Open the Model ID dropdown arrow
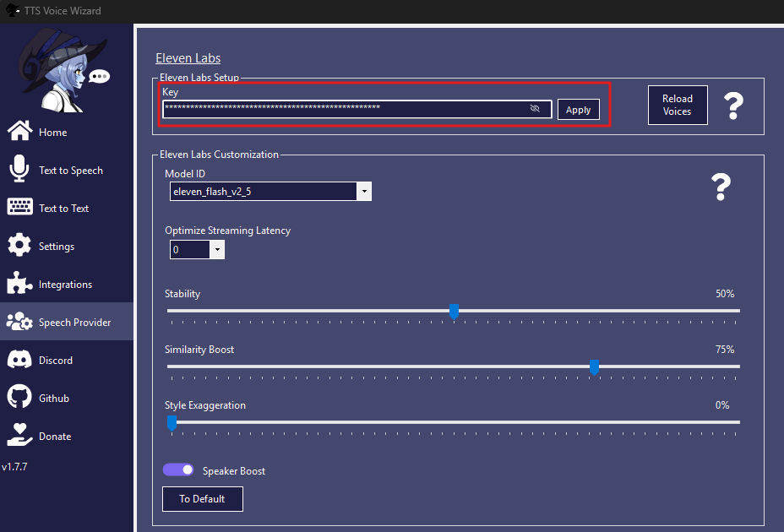Viewport: 784px width, 532px height. click(x=364, y=191)
